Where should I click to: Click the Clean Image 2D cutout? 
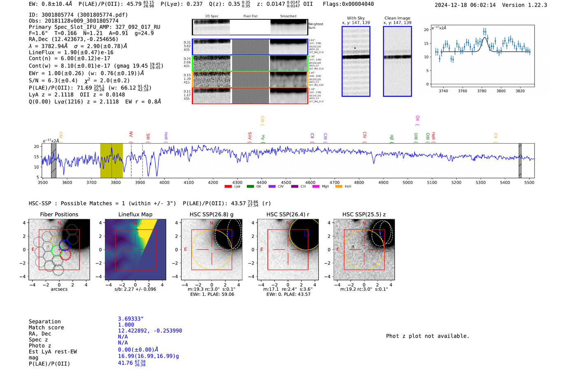pos(397,61)
